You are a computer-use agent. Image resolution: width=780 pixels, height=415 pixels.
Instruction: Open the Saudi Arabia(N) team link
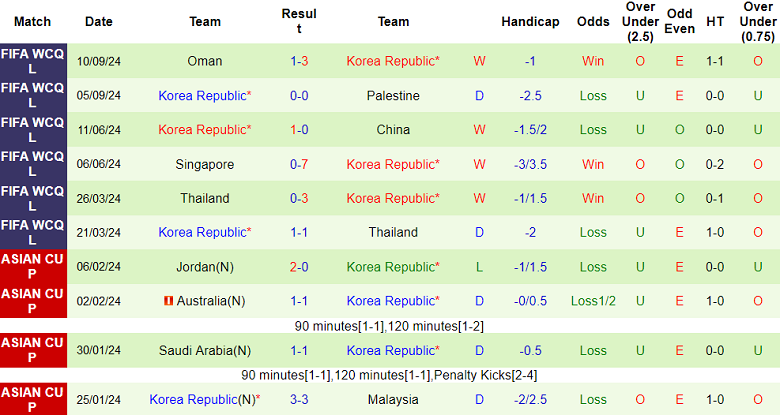pos(205,351)
